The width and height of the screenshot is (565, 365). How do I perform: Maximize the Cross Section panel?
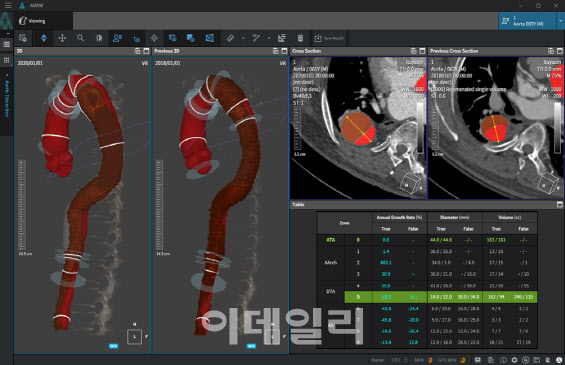pyautogui.click(x=422, y=51)
